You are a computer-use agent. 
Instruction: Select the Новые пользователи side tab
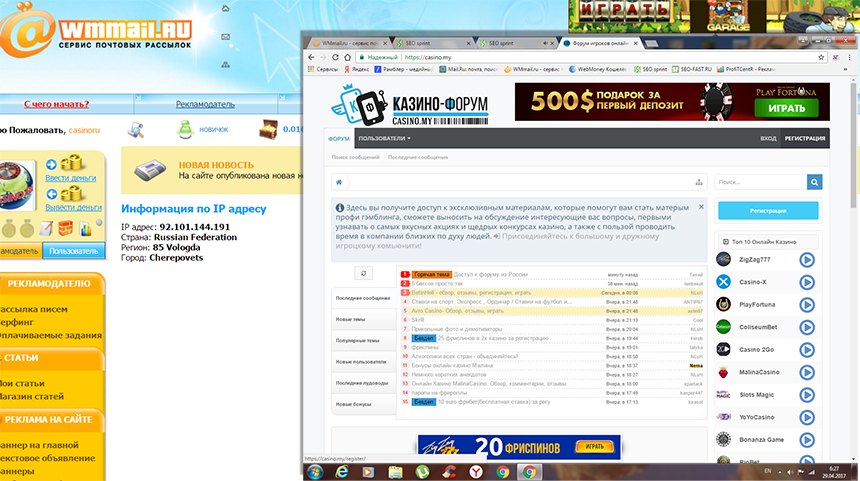tap(364, 362)
